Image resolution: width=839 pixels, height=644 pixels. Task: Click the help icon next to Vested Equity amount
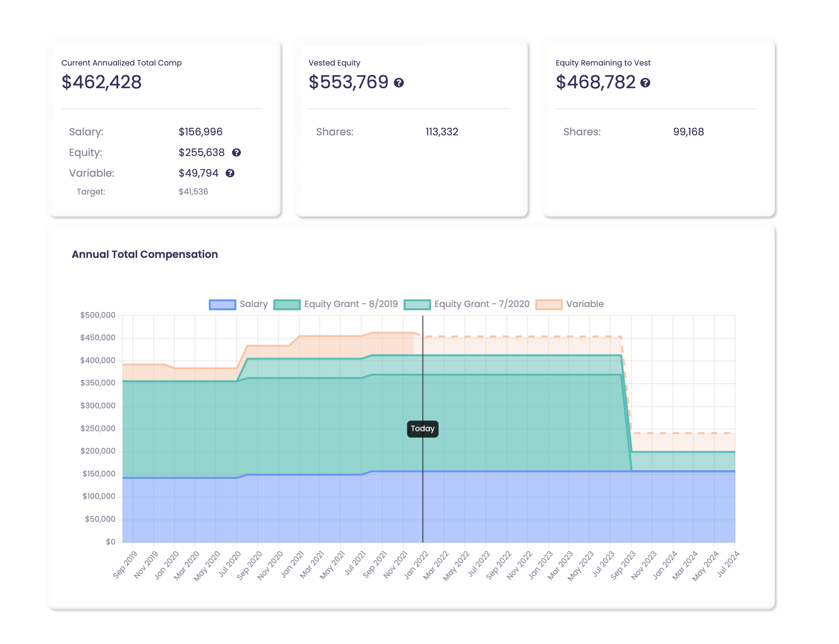click(398, 82)
